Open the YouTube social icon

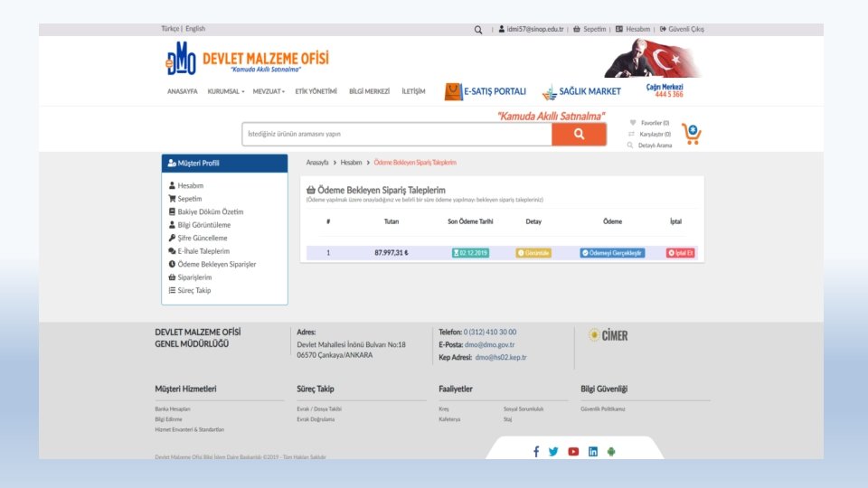573,452
